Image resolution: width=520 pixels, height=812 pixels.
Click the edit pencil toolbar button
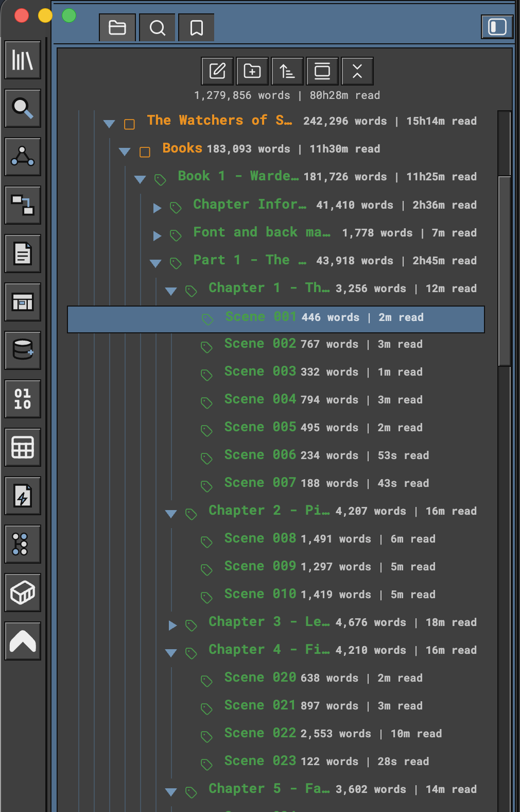point(217,71)
